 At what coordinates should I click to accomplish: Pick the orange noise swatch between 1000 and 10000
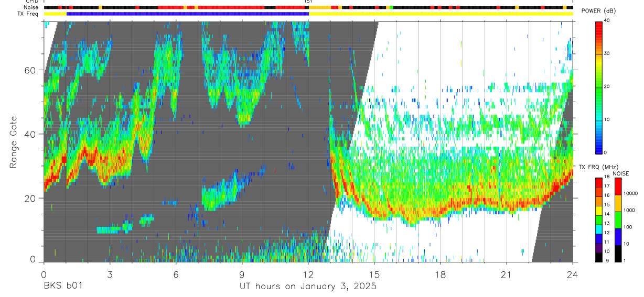click(x=618, y=203)
